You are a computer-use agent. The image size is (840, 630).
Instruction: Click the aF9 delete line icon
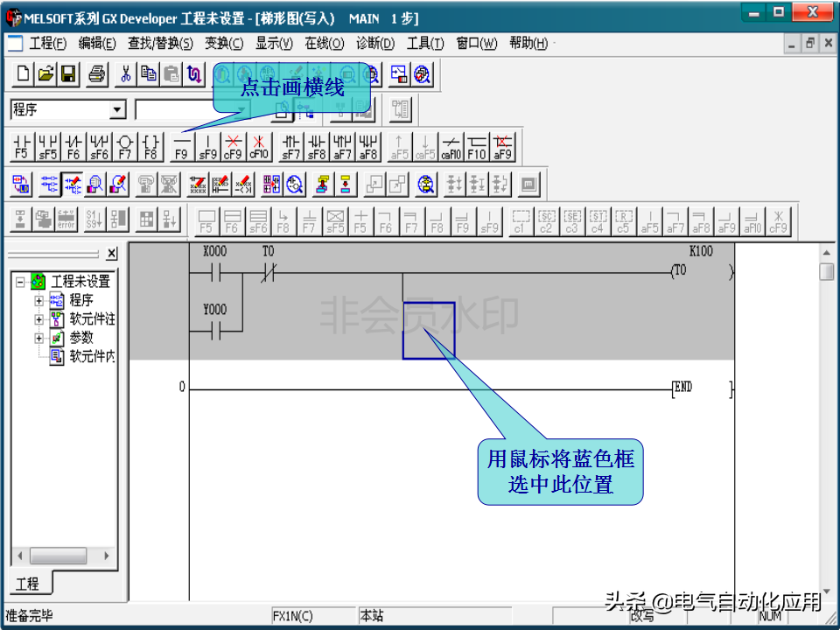[502, 147]
